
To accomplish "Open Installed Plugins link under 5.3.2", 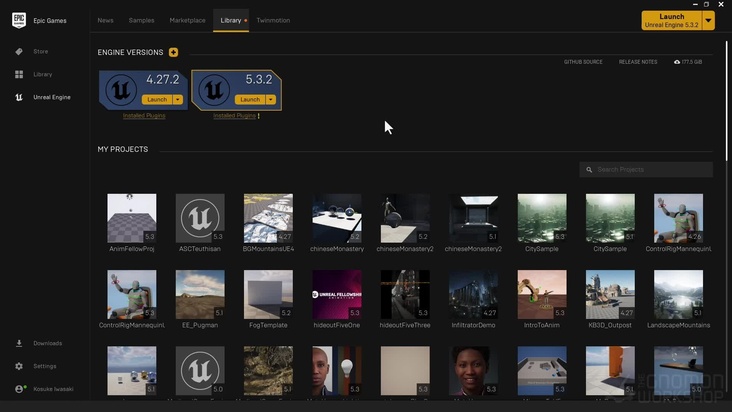I will point(234,116).
